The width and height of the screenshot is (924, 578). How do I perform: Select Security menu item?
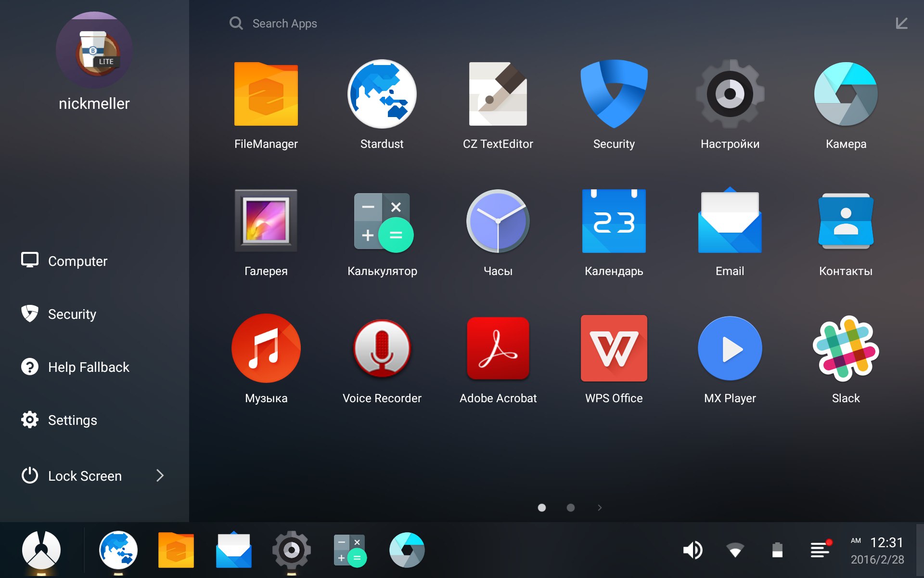pos(71,315)
